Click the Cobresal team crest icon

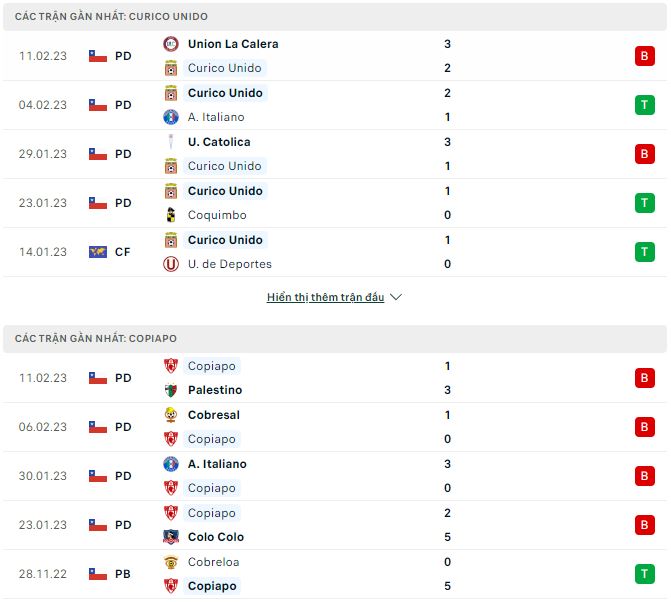(x=171, y=415)
